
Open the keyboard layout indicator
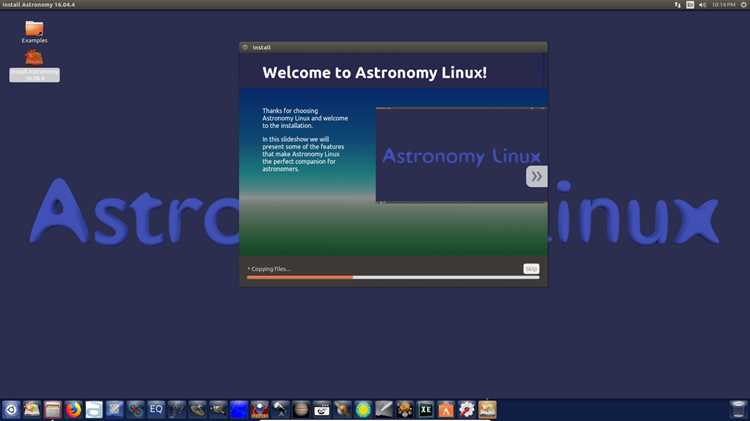tap(690, 5)
